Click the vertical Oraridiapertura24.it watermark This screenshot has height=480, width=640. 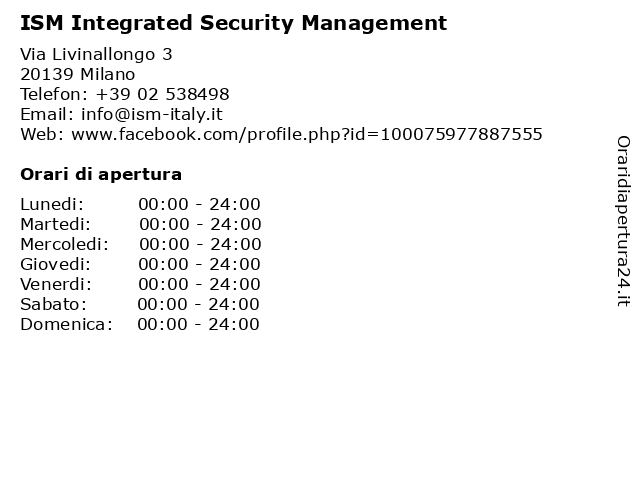(x=623, y=221)
